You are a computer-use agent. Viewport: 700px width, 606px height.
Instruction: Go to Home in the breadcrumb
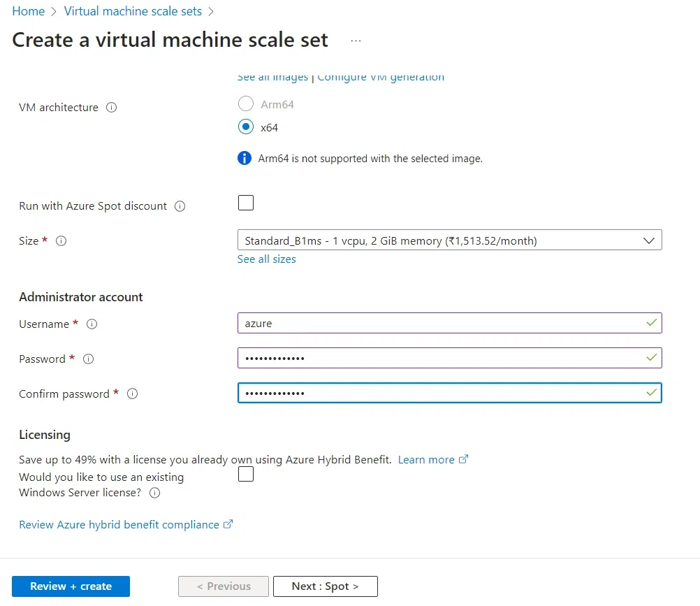[x=29, y=11]
